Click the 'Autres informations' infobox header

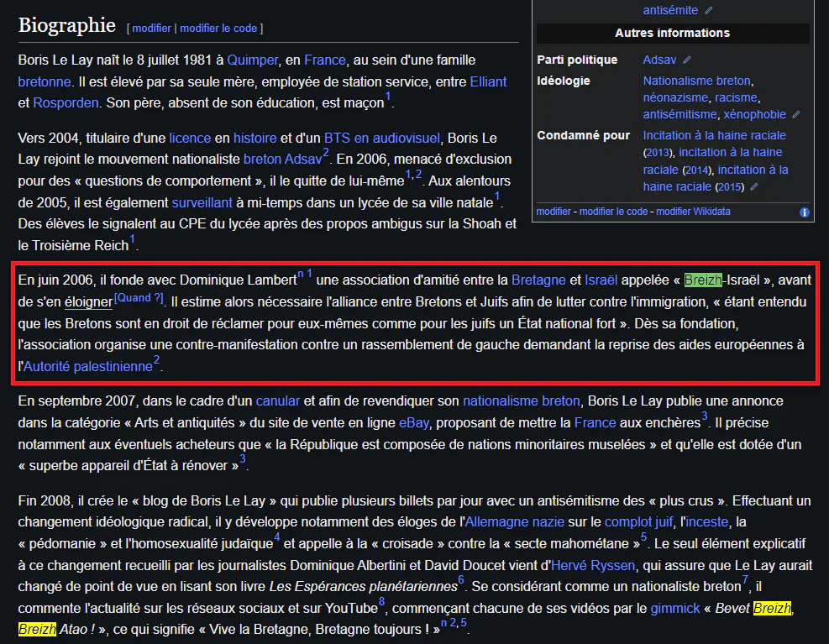673,33
